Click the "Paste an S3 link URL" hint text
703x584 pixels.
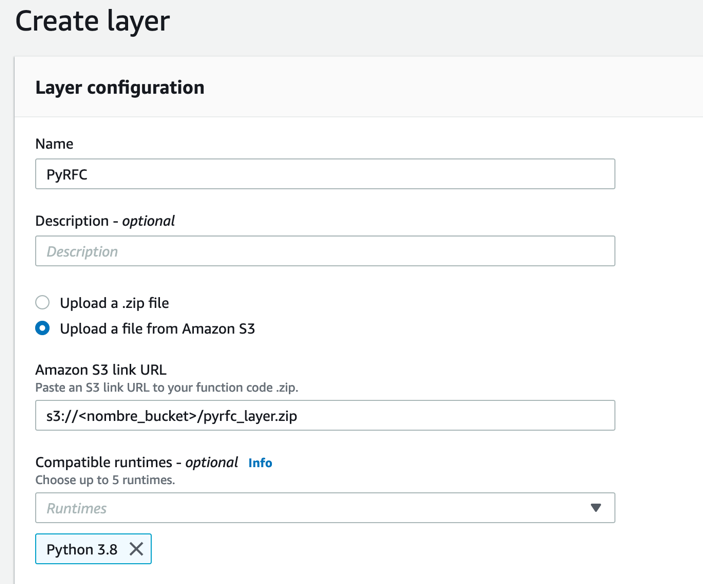point(166,387)
